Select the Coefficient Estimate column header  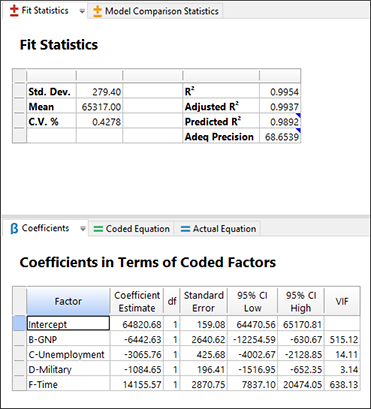coord(137,301)
